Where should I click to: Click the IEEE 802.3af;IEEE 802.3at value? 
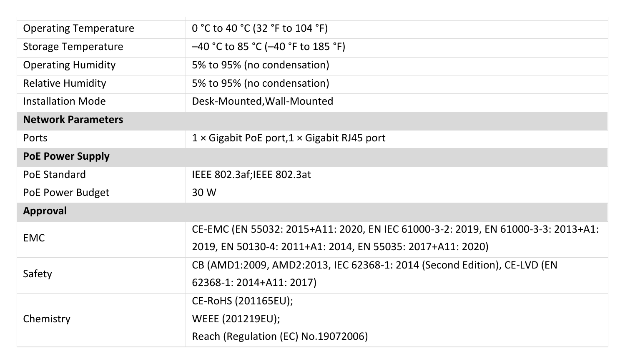pos(251,175)
